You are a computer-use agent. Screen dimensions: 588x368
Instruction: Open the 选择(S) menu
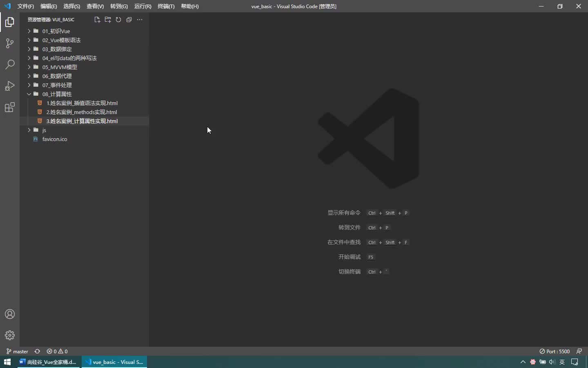[71, 6]
